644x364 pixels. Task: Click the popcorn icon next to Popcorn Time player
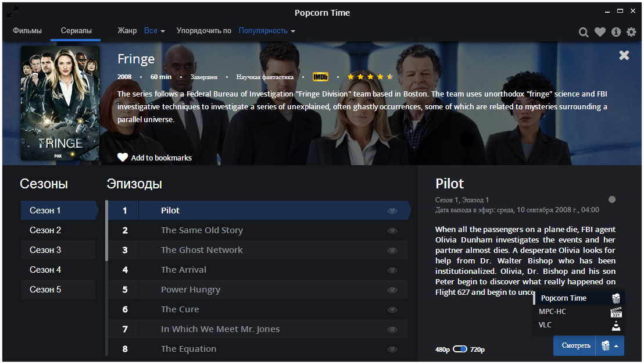tap(616, 298)
